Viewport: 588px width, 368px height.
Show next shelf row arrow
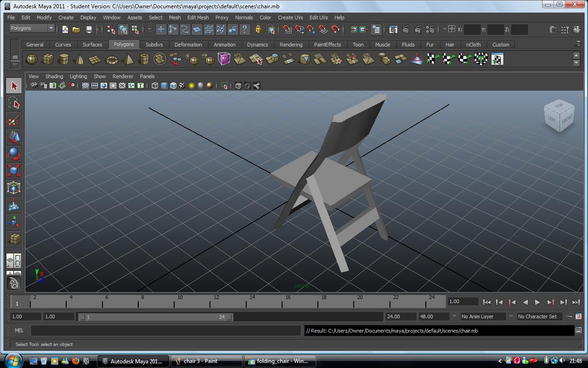click(576, 63)
